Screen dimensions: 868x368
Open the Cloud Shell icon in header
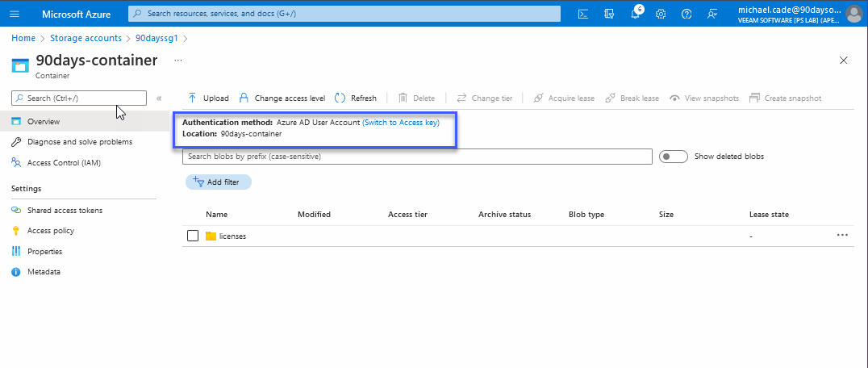click(584, 14)
